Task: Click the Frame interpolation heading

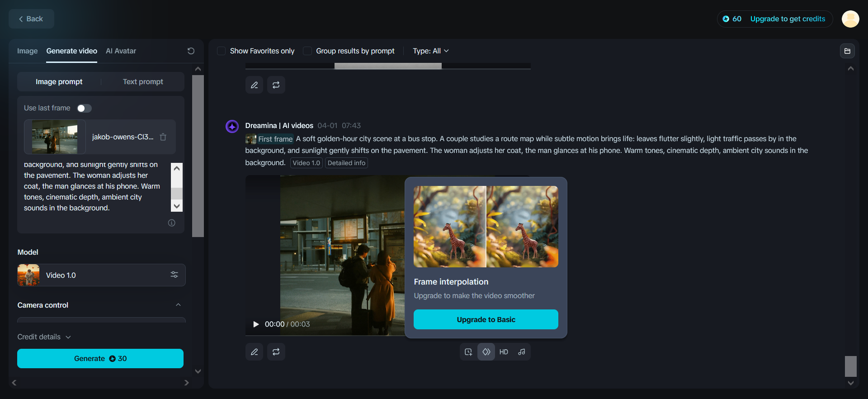Action: (x=451, y=282)
